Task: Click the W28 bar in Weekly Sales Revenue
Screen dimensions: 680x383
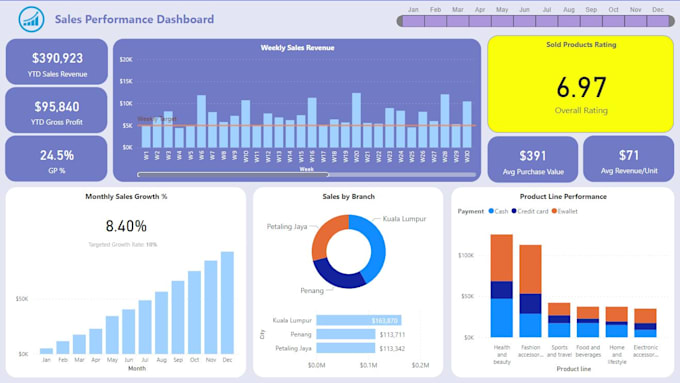Action: 445,121
